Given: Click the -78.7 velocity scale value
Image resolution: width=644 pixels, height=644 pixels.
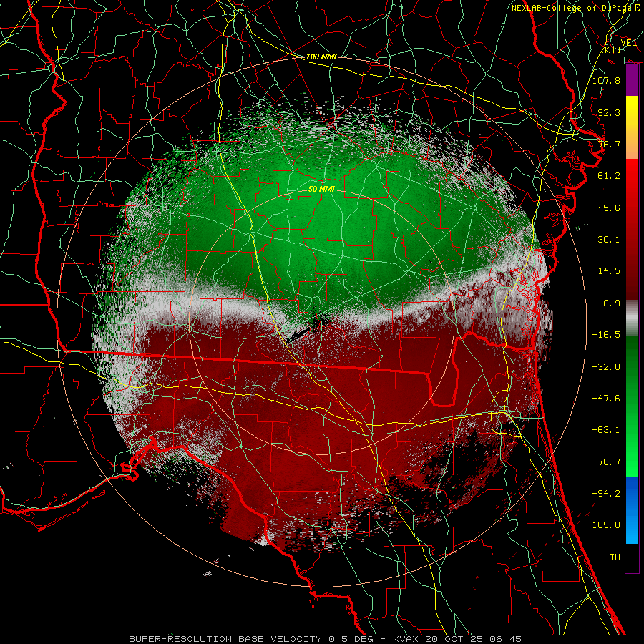Looking at the screenshot, I should tap(606, 462).
